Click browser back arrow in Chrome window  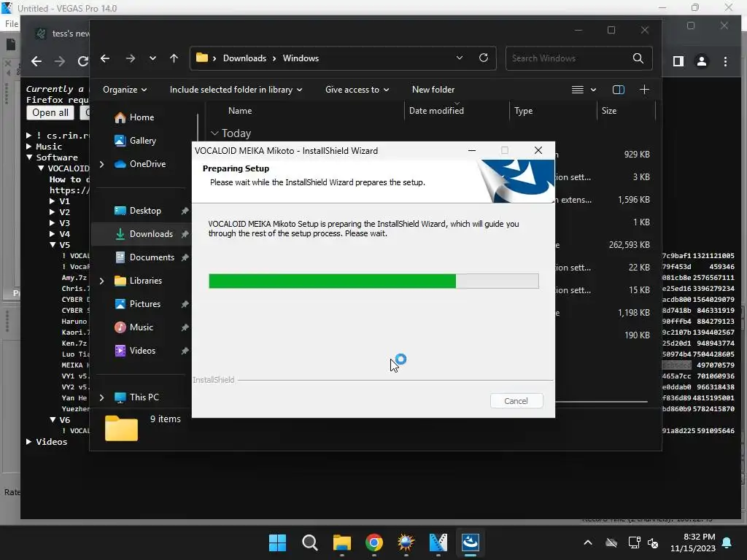(x=36, y=61)
